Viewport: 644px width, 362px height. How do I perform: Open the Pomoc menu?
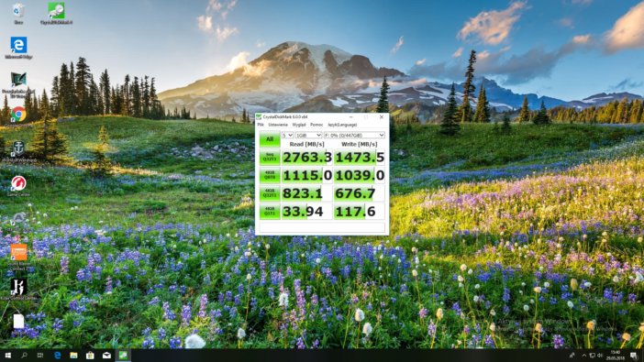[x=316, y=125]
